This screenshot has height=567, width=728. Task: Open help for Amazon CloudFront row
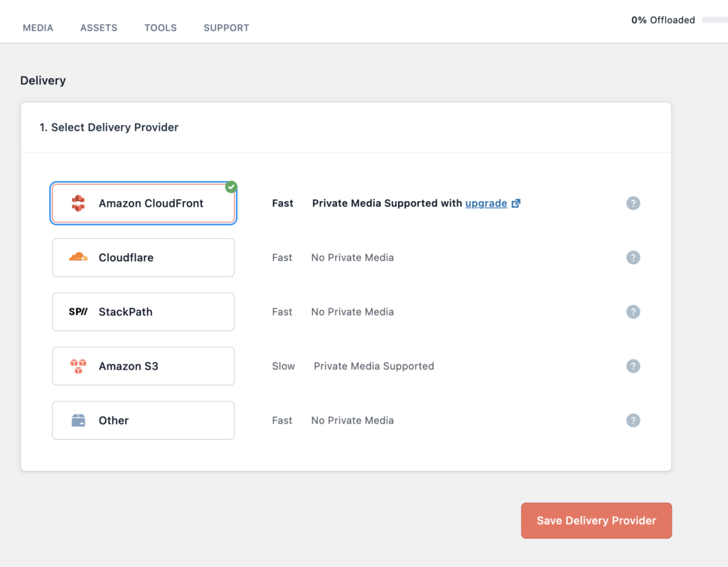tap(633, 203)
